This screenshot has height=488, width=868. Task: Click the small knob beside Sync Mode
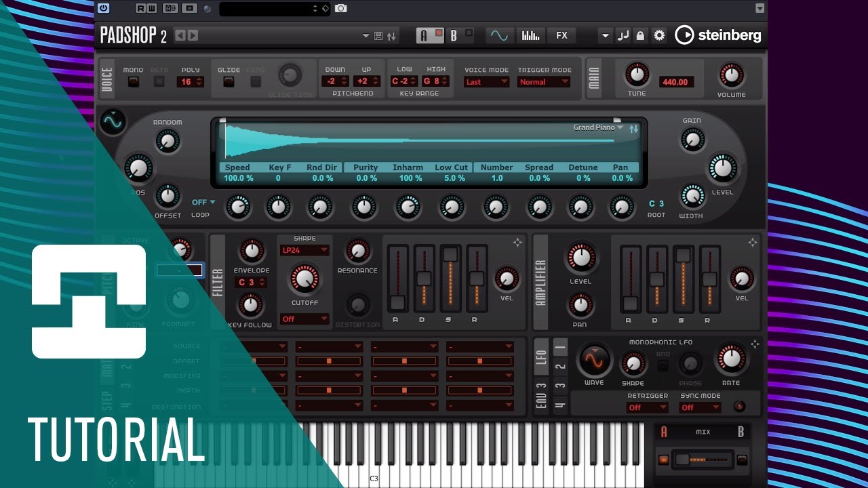739,407
